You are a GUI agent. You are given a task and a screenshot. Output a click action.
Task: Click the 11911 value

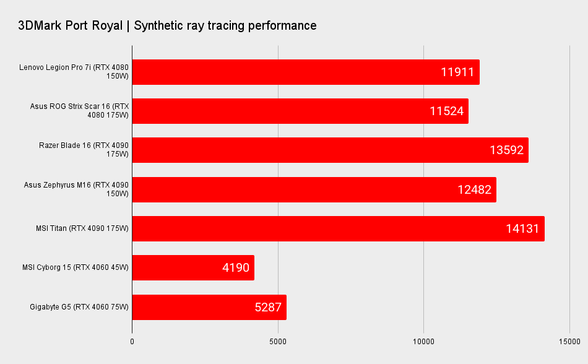pyautogui.click(x=457, y=72)
